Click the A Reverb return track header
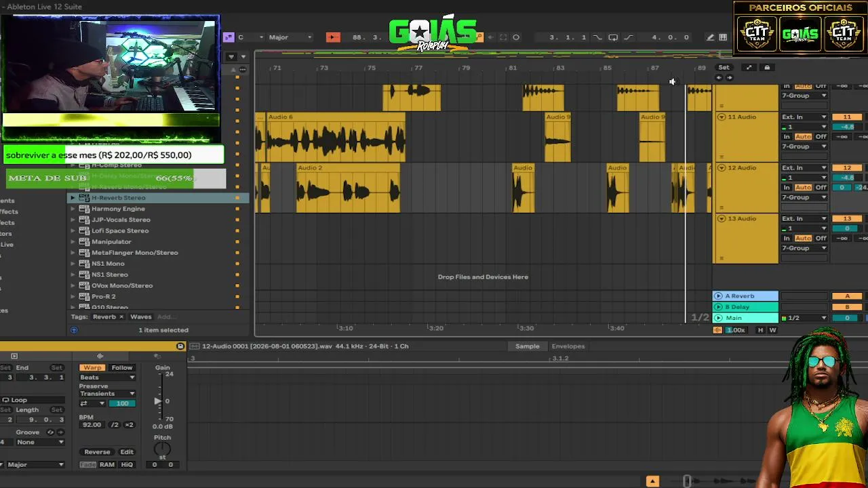Screen dimensions: 868x488 coord(745,296)
